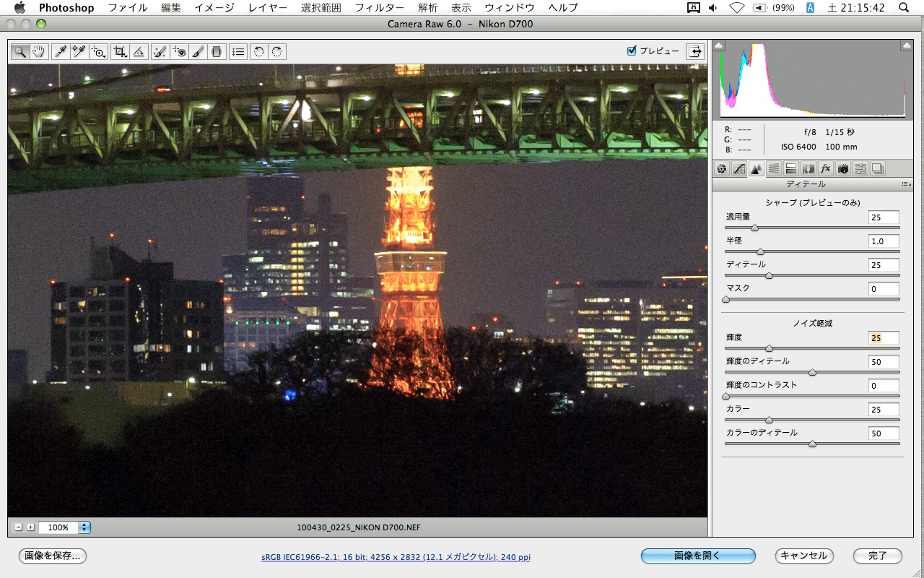
Task: Open the sRGB workflow options link
Action: click(x=394, y=557)
